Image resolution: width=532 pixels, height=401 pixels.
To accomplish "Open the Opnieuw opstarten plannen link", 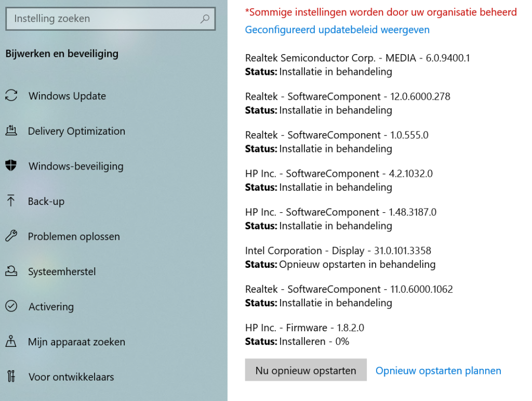I will click(x=438, y=371).
